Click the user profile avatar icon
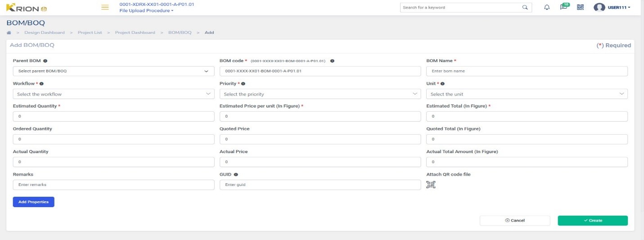Image resolution: width=644 pixels, height=240 pixels. tap(599, 7)
